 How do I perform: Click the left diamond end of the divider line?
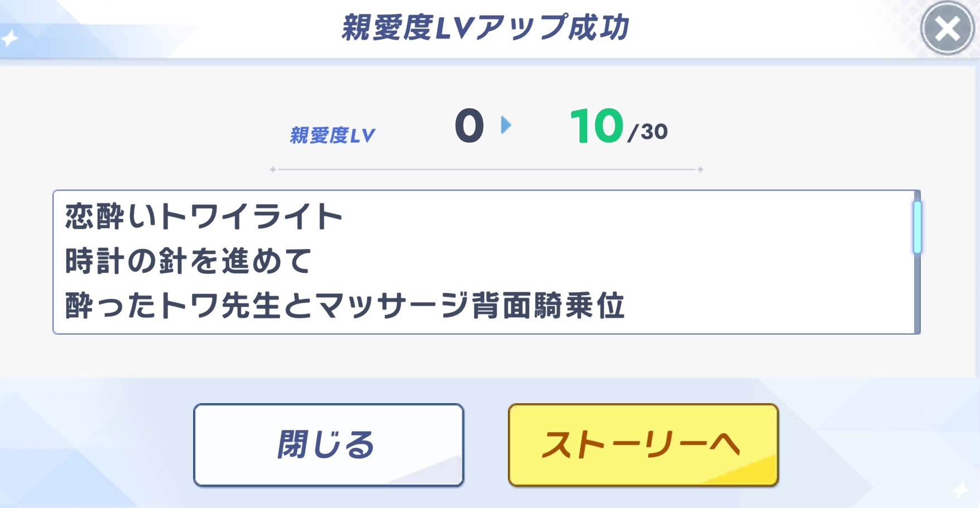point(273,170)
